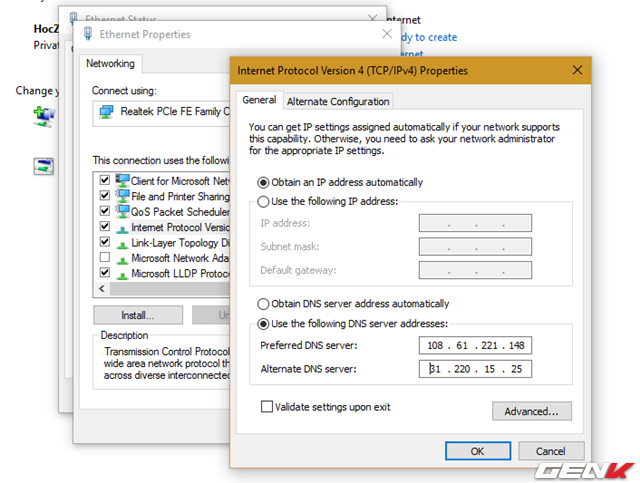Click the Internet Protocol Version item icon

(x=122, y=227)
